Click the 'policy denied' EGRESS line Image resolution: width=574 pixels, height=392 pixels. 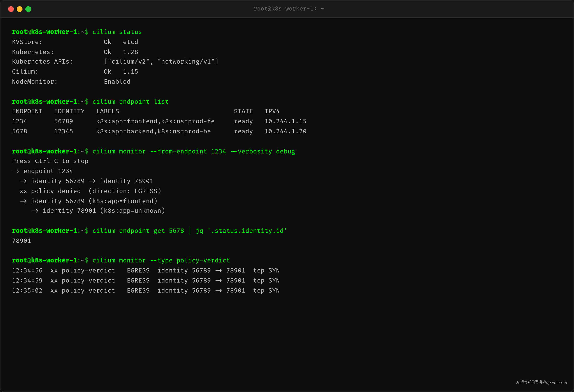click(x=90, y=191)
